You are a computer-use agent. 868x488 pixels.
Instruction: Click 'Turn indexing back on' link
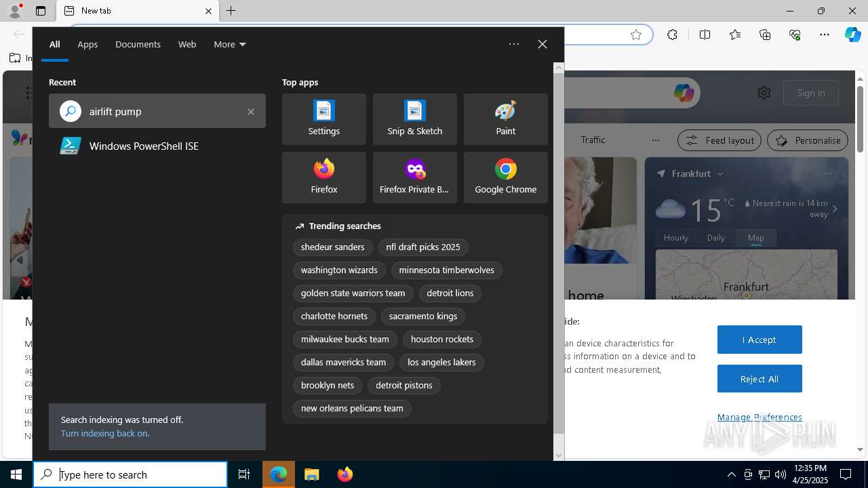(105, 433)
